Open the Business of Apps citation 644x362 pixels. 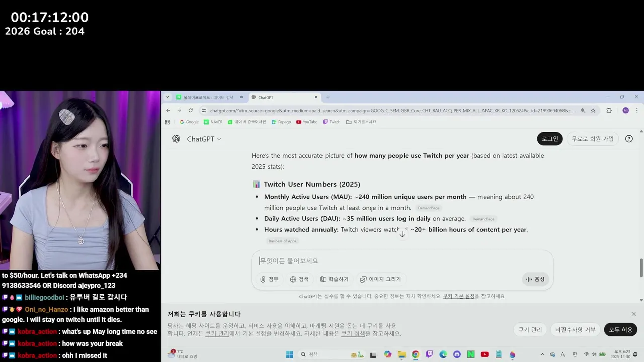[x=282, y=241]
